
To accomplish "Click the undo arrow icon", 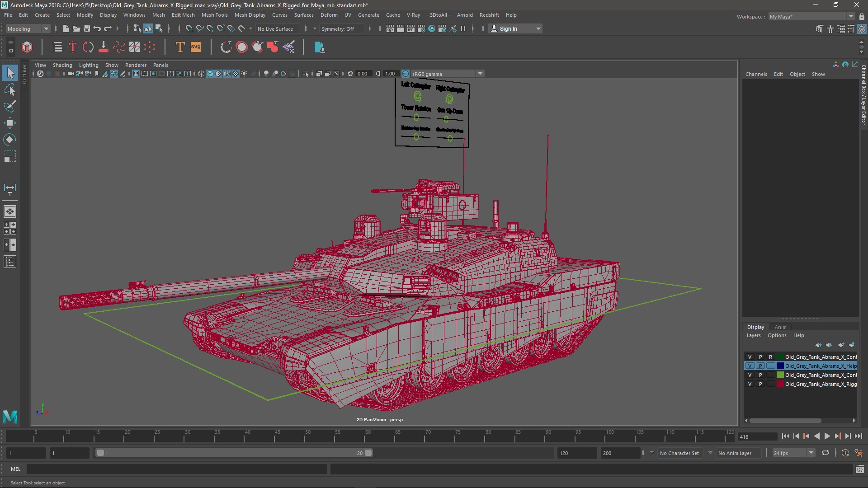I will tap(97, 28).
